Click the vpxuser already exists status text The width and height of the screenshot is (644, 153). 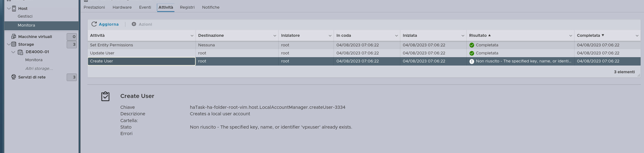(271, 127)
